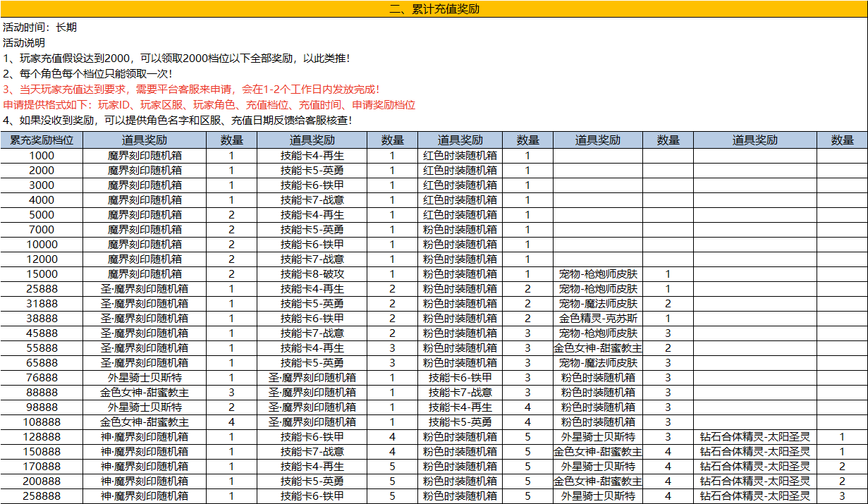Select 金色女神-甜蜜教主 in the 108888 row
Image resolution: width=868 pixels, height=504 pixels.
tap(145, 422)
